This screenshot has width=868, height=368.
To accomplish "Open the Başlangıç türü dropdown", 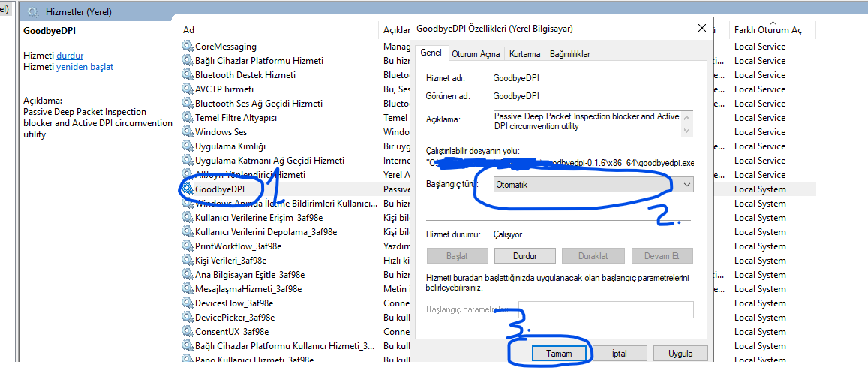I will coord(593,185).
